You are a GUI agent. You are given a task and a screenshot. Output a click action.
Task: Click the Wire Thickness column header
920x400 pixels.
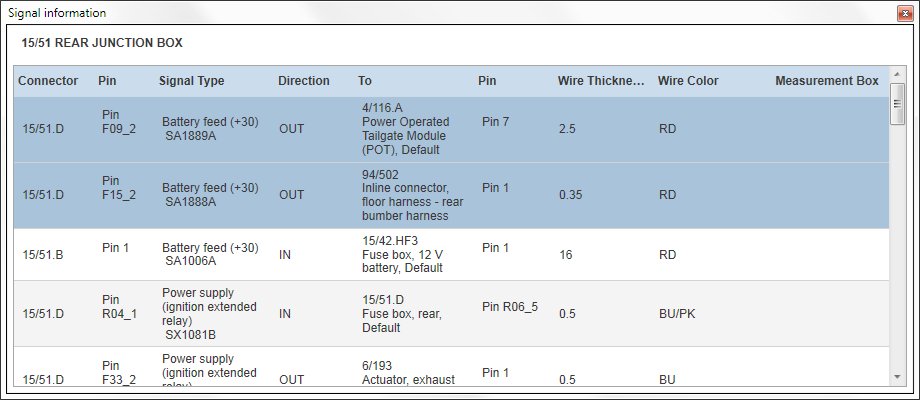tap(601, 81)
